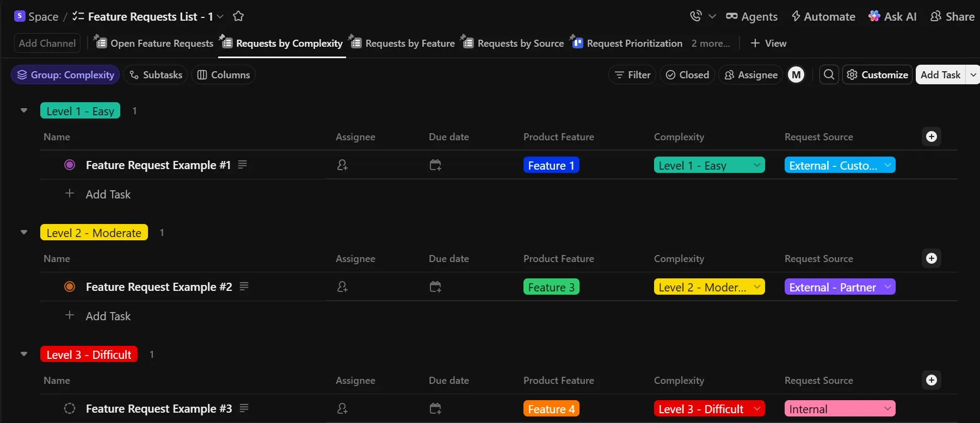Open the dropdown arrow next to call icon

click(x=712, y=16)
